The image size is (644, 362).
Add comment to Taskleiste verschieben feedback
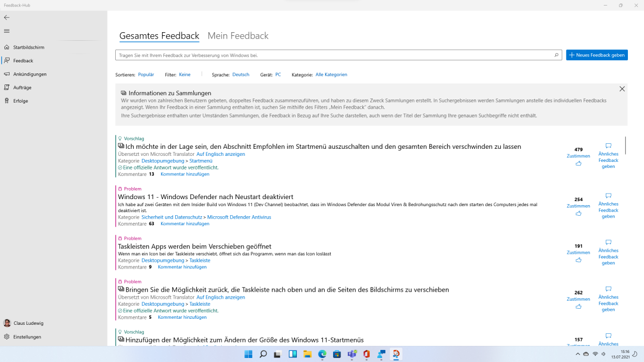tap(182, 317)
